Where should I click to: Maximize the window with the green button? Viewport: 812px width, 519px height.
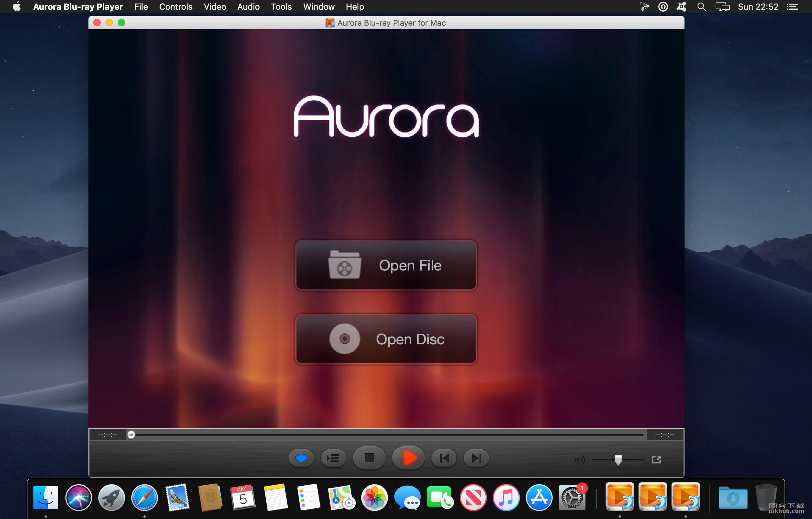tap(121, 23)
